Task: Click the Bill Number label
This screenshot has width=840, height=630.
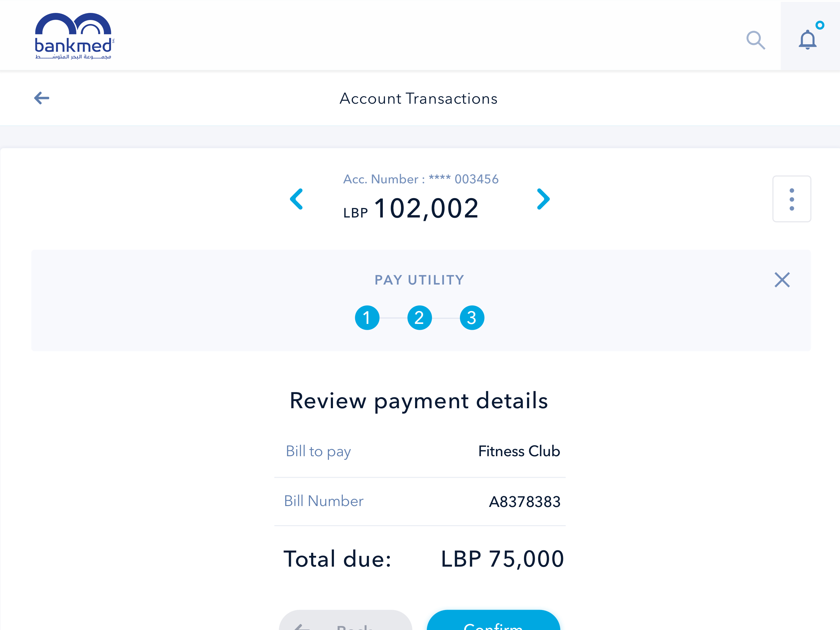Action: tap(324, 501)
